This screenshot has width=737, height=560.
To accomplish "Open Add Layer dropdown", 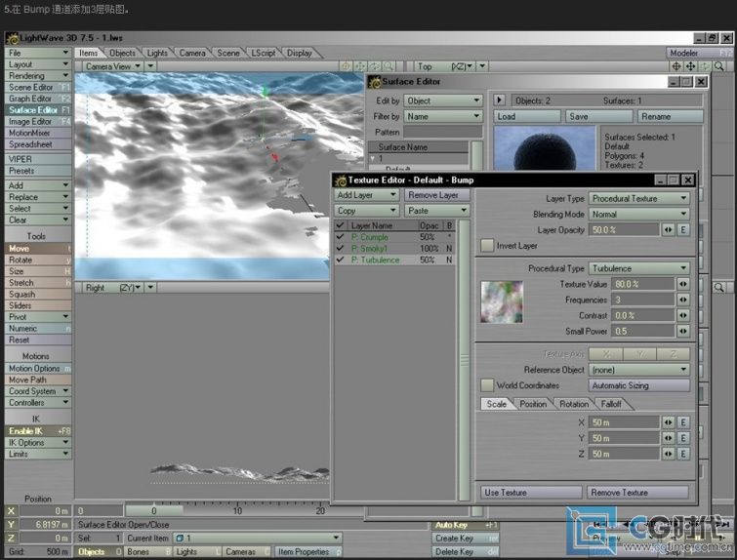I will tap(367, 195).
